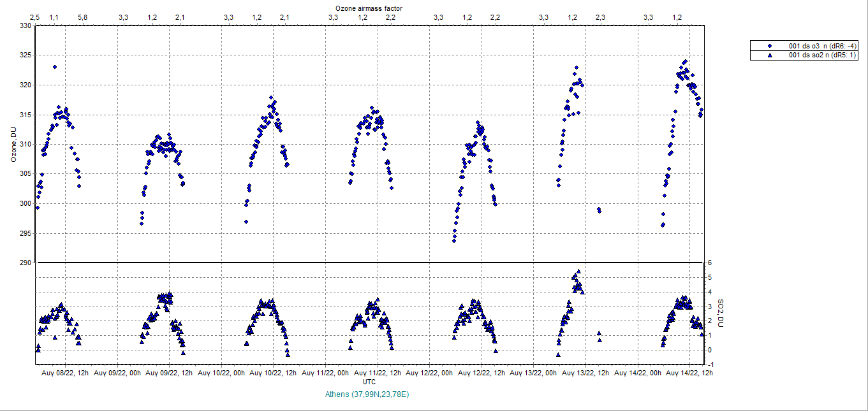
Task: Click the 'Ozone airmass factor' top axis title
Action: pyautogui.click(x=369, y=8)
